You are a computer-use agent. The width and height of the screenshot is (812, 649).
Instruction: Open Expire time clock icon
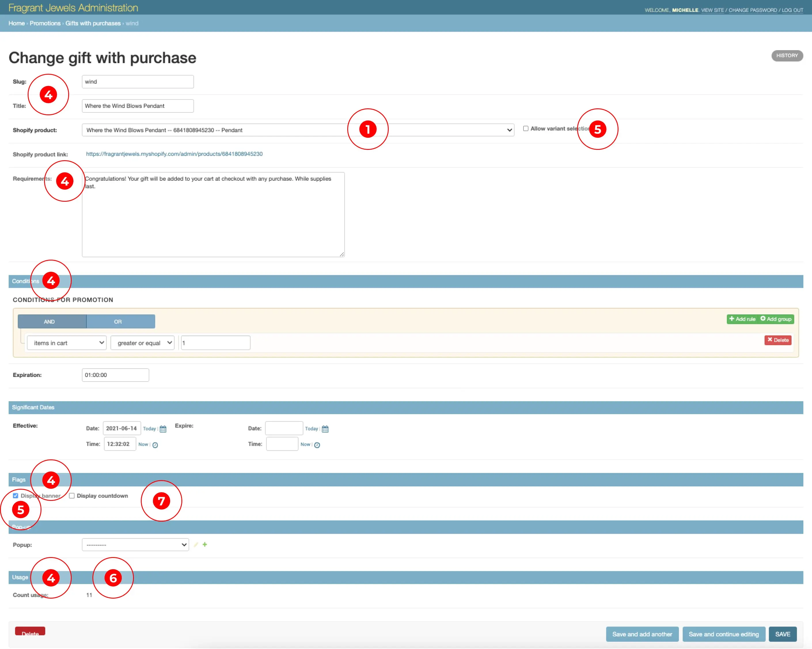point(317,445)
